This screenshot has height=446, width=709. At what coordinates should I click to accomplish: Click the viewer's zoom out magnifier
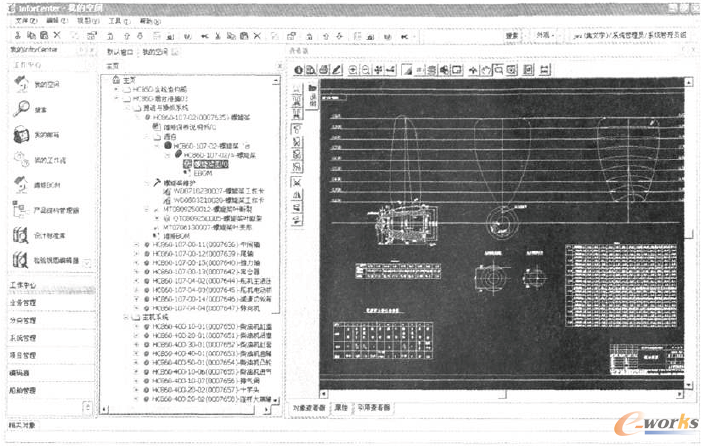point(365,70)
